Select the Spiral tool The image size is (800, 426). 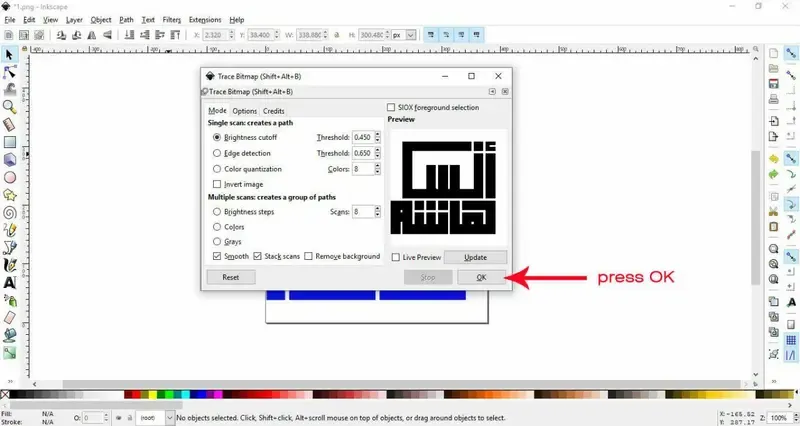click(x=10, y=212)
